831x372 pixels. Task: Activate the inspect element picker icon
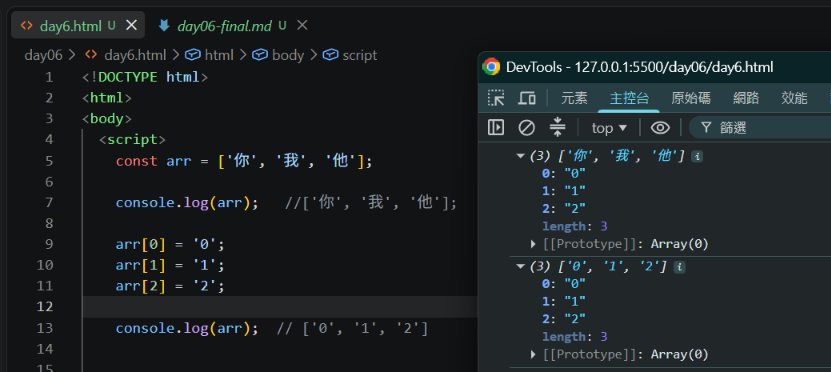click(496, 98)
